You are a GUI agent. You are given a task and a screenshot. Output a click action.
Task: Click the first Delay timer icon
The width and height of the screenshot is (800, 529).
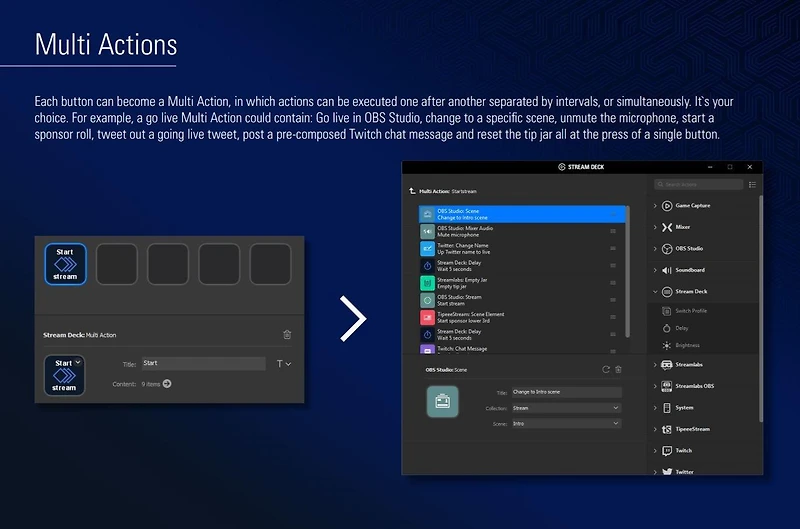(x=428, y=266)
